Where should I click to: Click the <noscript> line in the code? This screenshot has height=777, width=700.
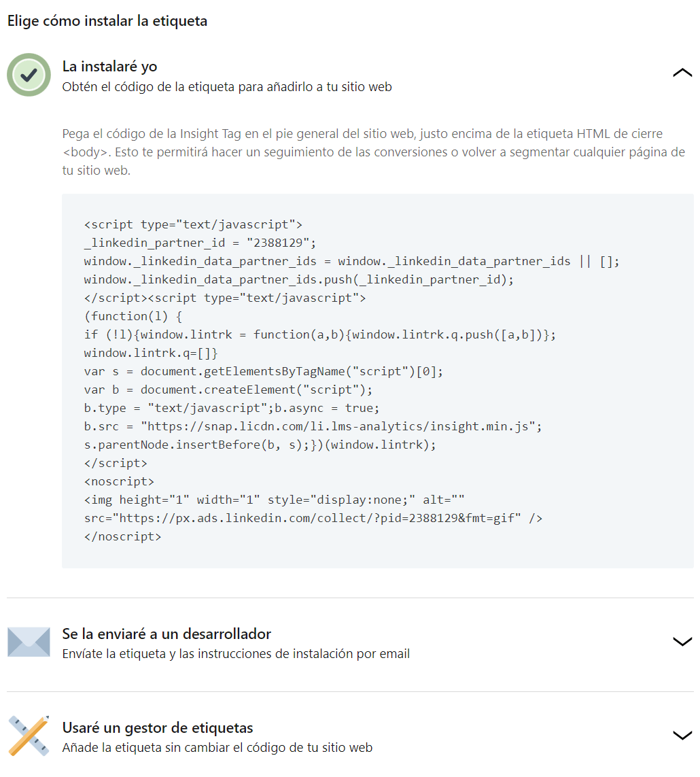pos(111,481)
